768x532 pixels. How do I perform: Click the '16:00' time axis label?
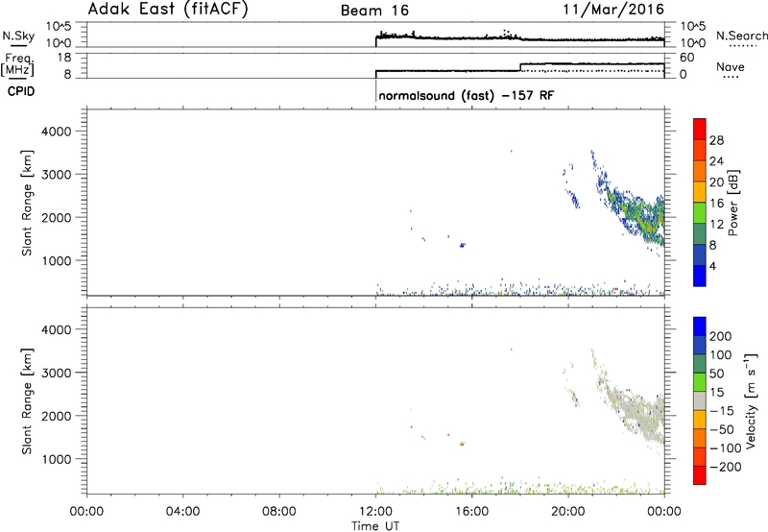(x=471, y=512)
